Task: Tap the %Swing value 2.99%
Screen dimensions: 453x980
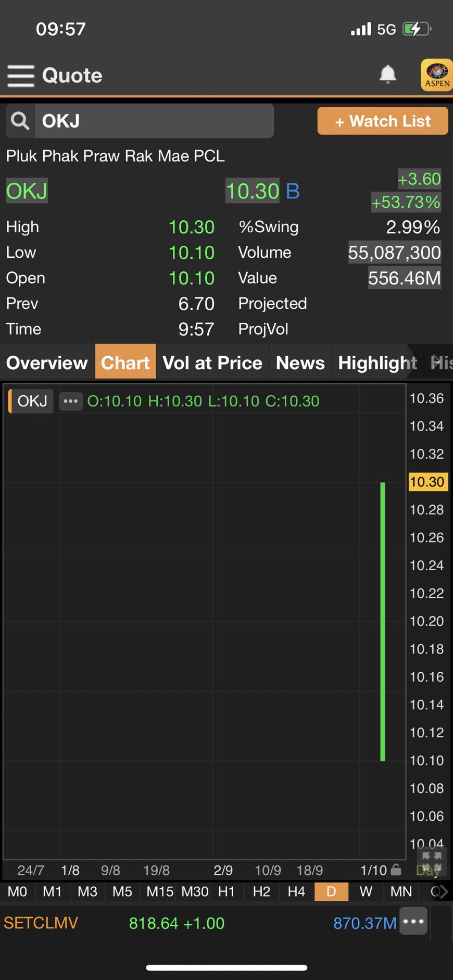Action: pyautogui.click(x=413, y=227)
